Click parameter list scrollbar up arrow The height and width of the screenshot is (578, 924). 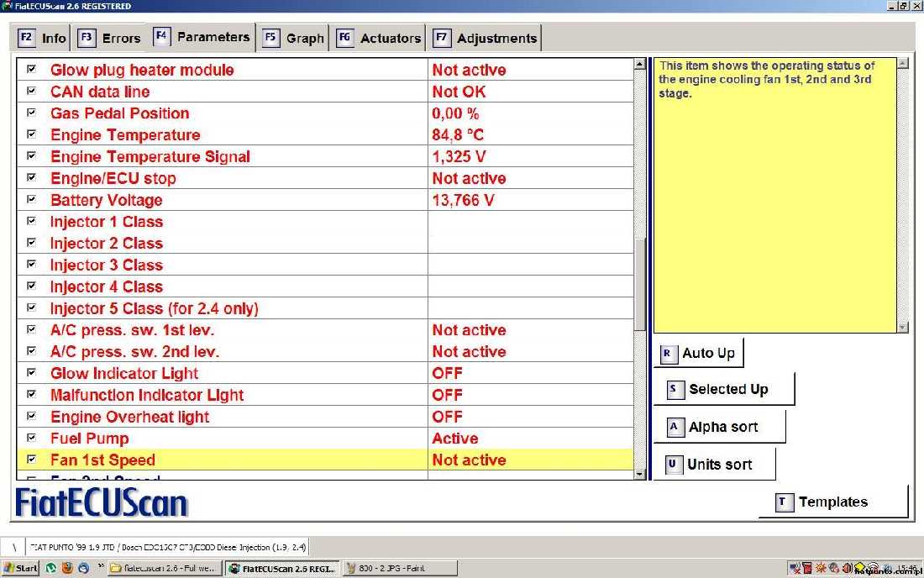coord(640,64)
